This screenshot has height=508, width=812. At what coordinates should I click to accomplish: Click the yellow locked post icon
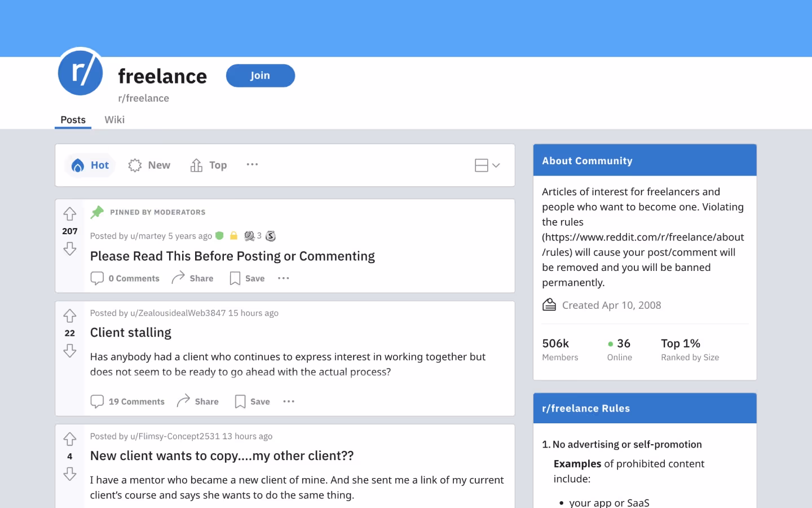tap(233, 235)
